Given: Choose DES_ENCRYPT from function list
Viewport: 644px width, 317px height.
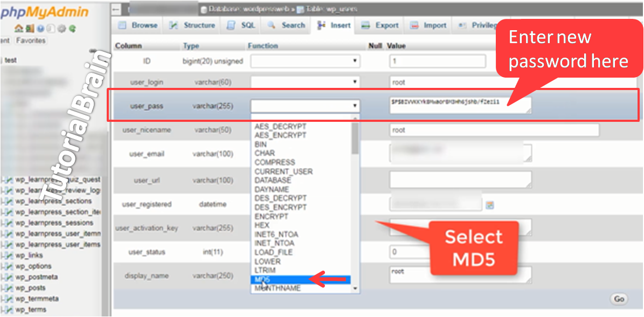Looking at the screenshot, I should click(x=301, y=208).
